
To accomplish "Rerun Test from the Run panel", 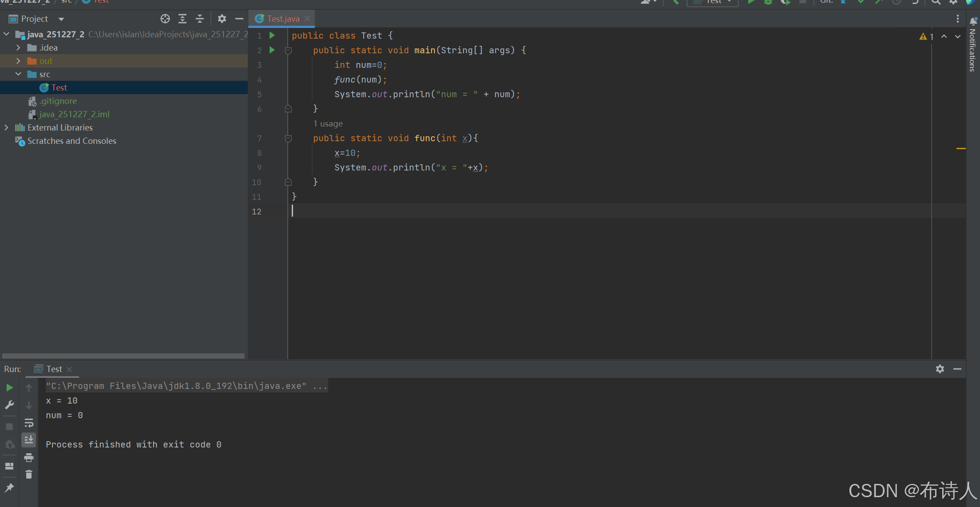I will point(9,388).
